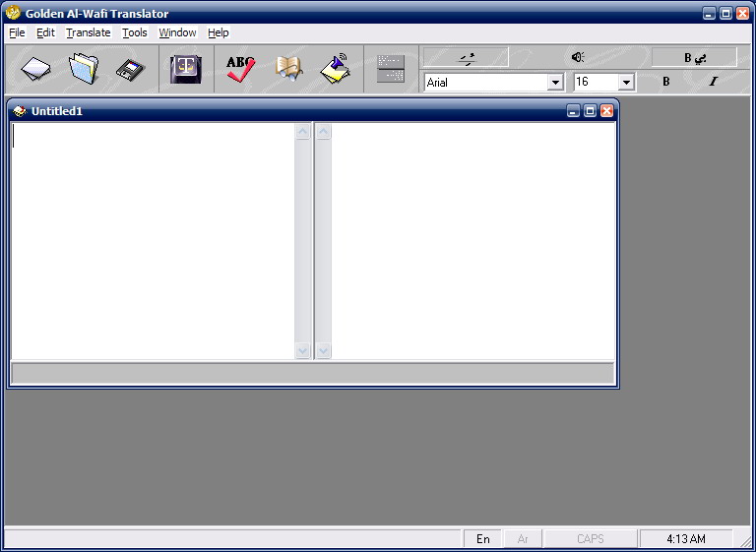Viewport: 756px width, 552px height.
Task: Click the Untitled1 window title bar text
Action: pyautogui.click(x=57, y=111)
